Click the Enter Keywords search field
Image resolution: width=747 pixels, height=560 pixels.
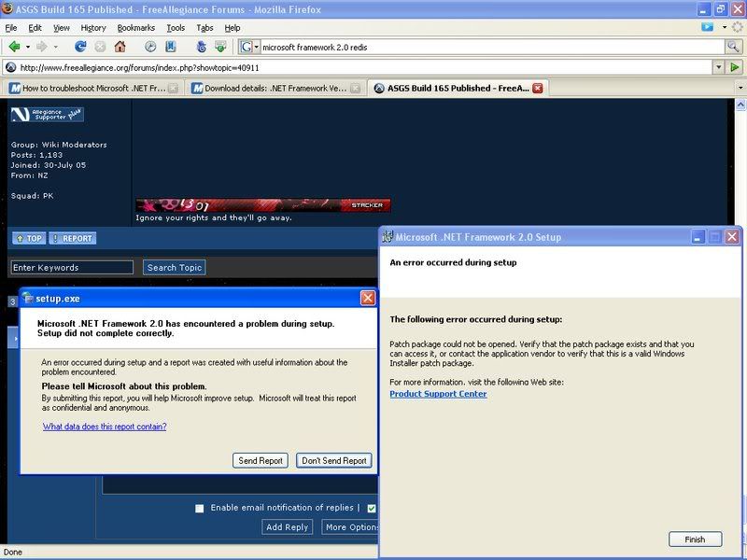click(72, 267)
